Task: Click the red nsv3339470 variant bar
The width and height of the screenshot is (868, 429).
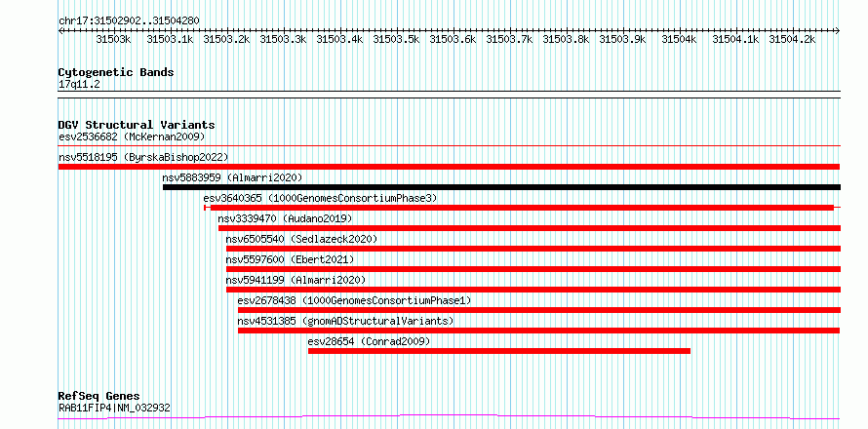Action: (x=530, y=228)
